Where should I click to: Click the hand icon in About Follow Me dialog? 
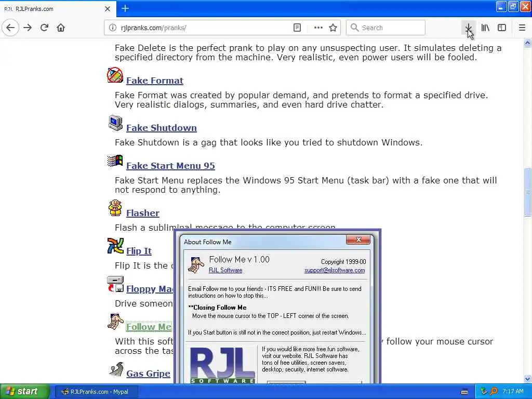[196, 265]
